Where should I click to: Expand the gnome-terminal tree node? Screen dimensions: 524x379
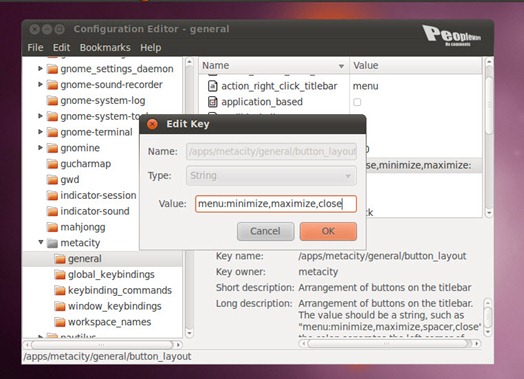point(40,132)
